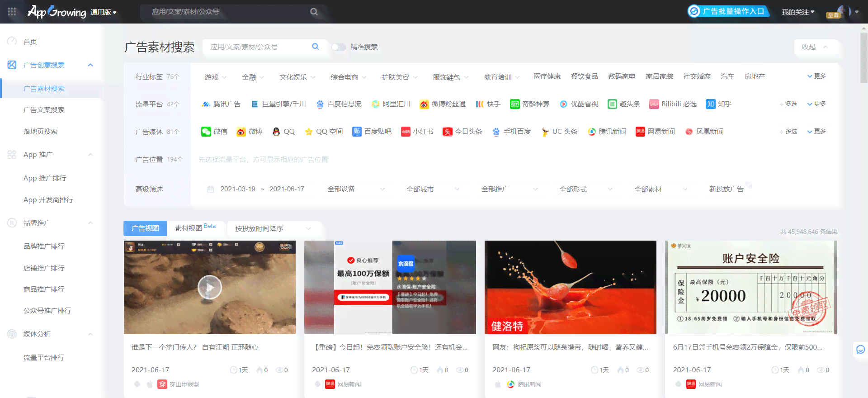
Task: Select the 知乎 platform
Action: pyautogui.click(x=719, y=104)
